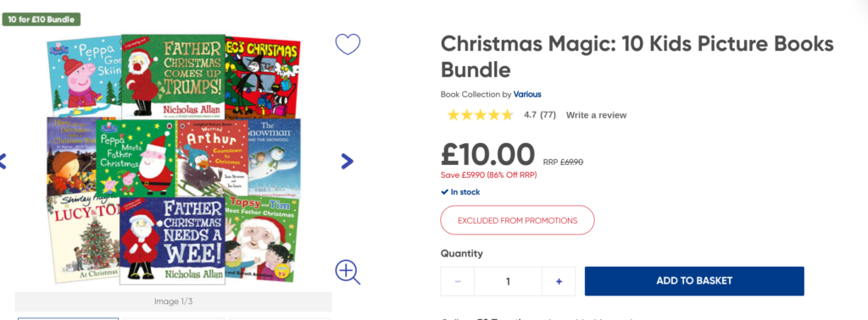This screenshot has height=320, width=868.
Task: Click the main product bundle image
Action: [x=173, y=160]
